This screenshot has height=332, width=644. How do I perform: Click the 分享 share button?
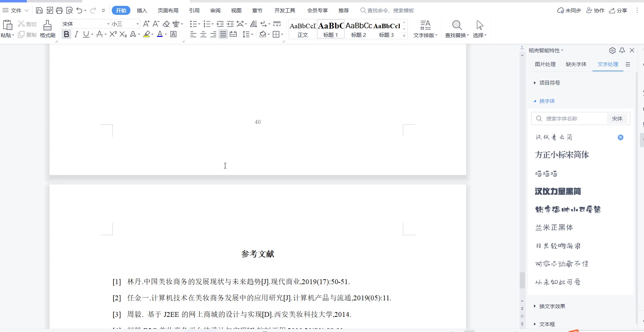coord(618,11)
